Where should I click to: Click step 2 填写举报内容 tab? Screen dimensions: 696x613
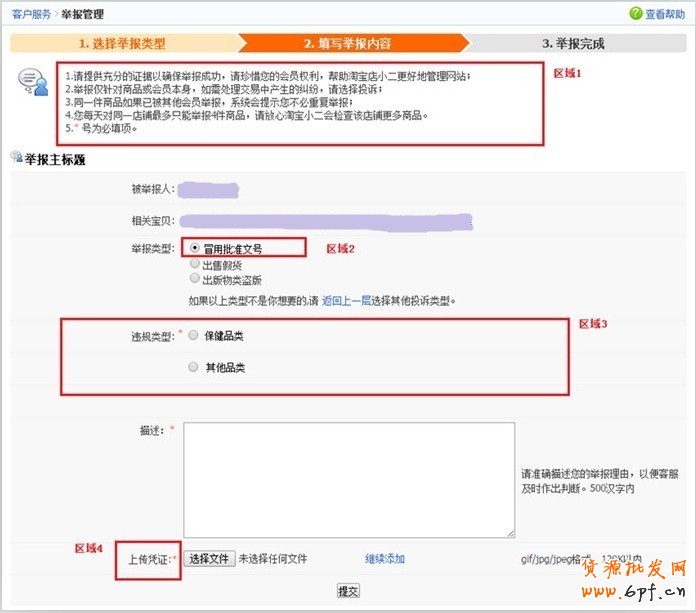click(x=350, y=44)
